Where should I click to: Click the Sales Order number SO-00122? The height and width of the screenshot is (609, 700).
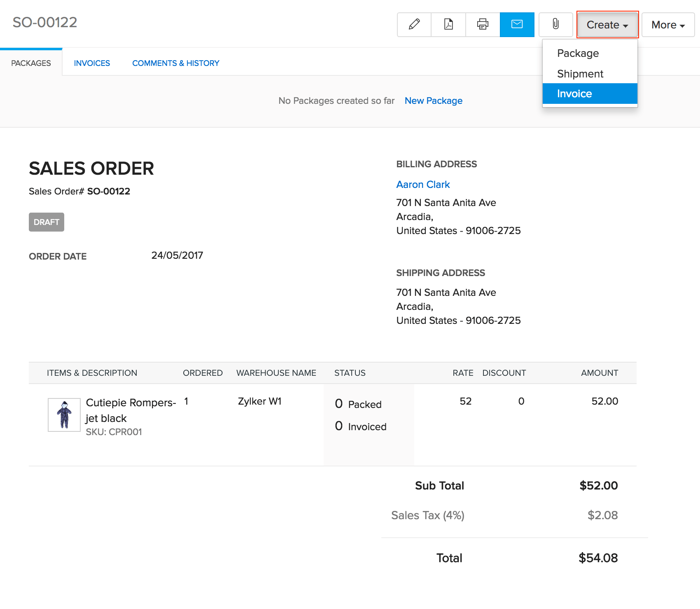pyautogui.click(x=108, y=191)
